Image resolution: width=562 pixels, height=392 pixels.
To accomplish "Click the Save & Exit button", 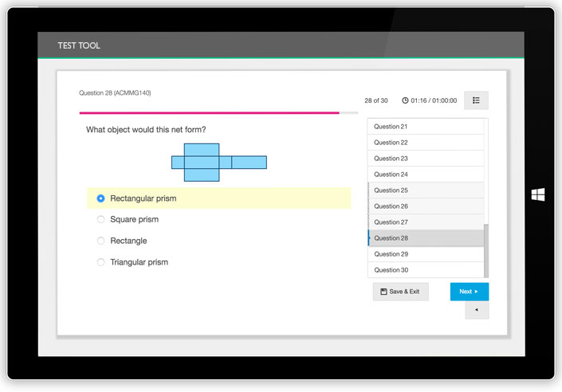I will click(401, 292).
